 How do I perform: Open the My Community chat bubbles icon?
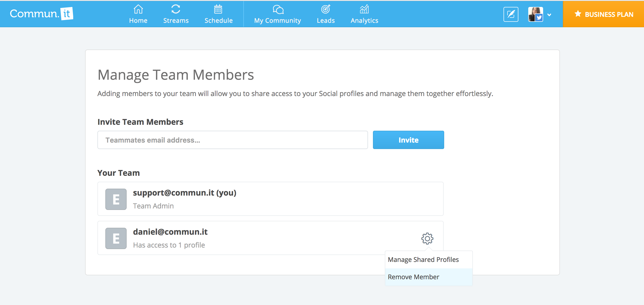[x=278, y=9]
